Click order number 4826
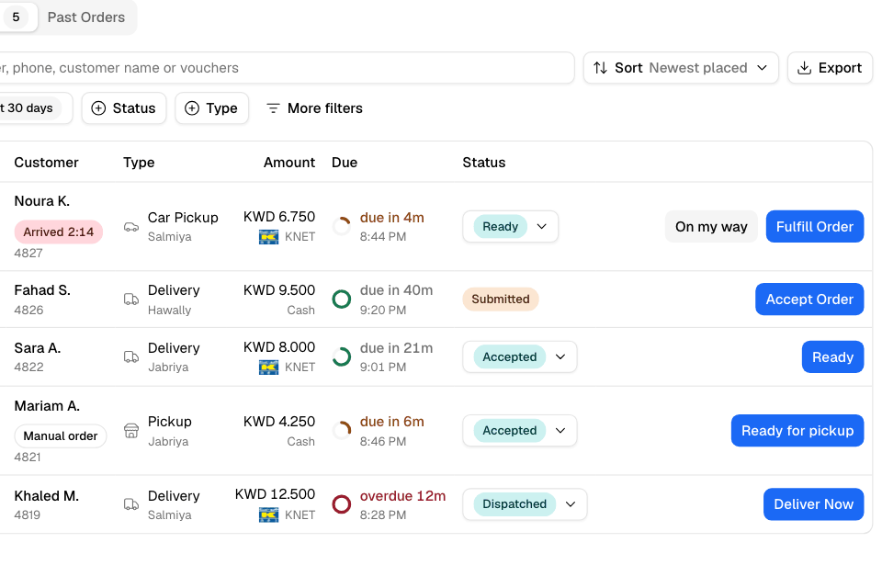 [x=28, y=310]
